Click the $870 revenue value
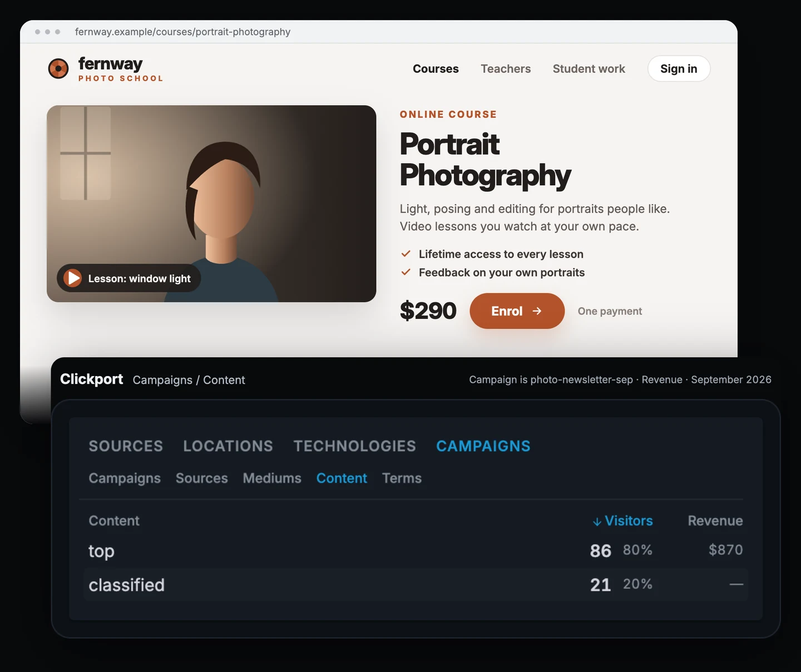801x672 pixels. (x=725, y=550)
